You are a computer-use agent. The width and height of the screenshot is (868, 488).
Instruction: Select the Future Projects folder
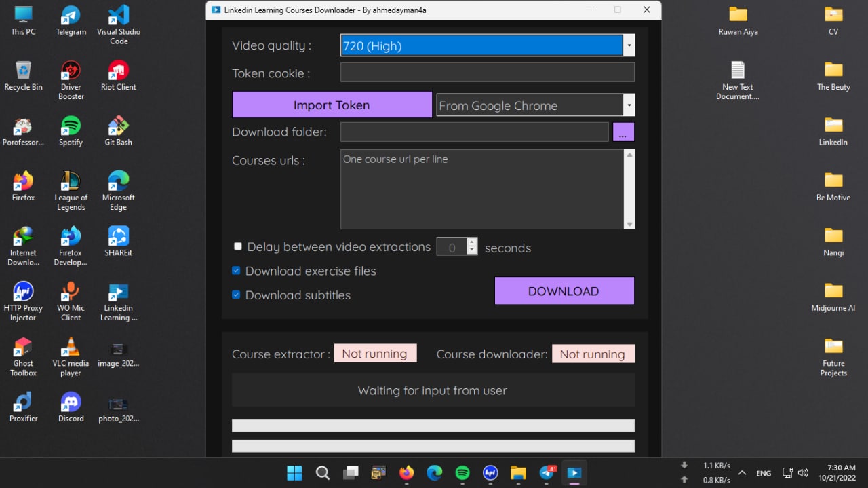point(833,356)
